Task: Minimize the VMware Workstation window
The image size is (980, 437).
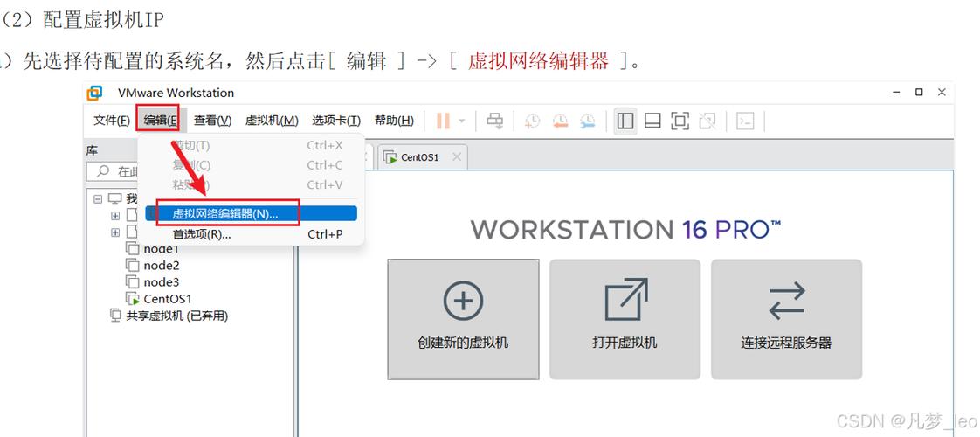Action: (x=897, y=92)
